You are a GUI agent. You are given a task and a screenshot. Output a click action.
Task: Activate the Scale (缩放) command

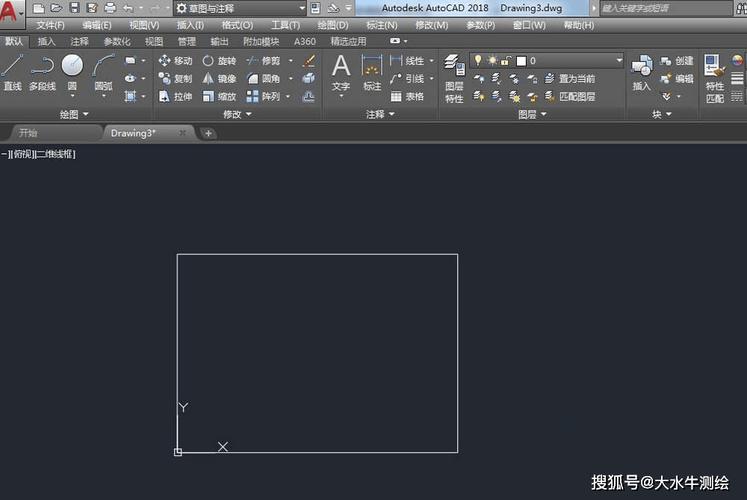219,96
